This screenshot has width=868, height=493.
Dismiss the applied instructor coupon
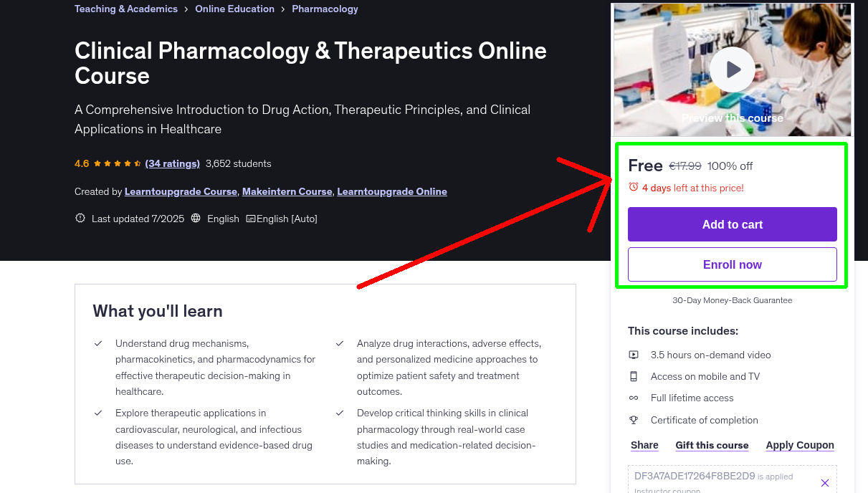tap(825, 482)
